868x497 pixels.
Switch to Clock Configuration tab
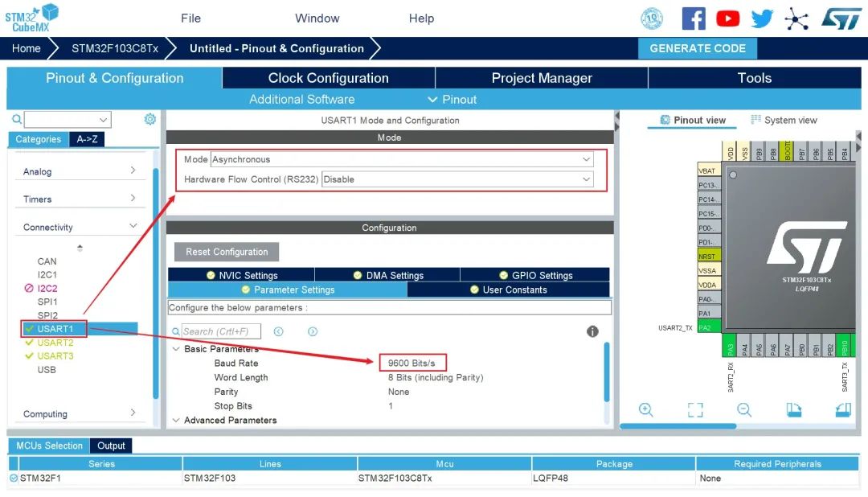click(x=328, y=78)
